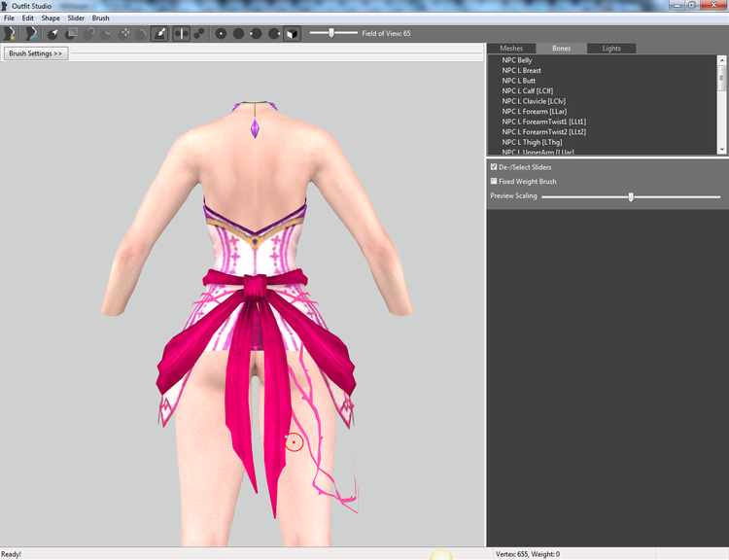Screen dimensions: 729x560
Task: Enable Fixed Weight Brush checkbox
Action: [494, 181]
